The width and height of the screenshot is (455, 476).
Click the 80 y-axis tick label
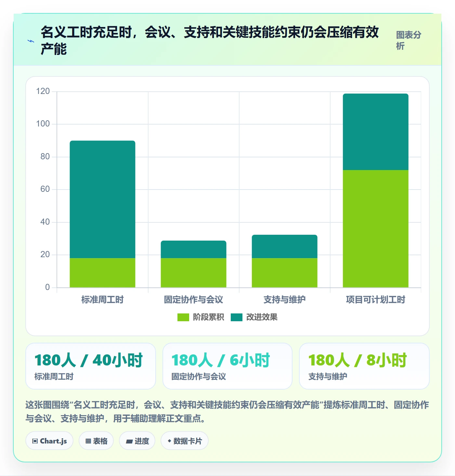[x=45, y=156]
